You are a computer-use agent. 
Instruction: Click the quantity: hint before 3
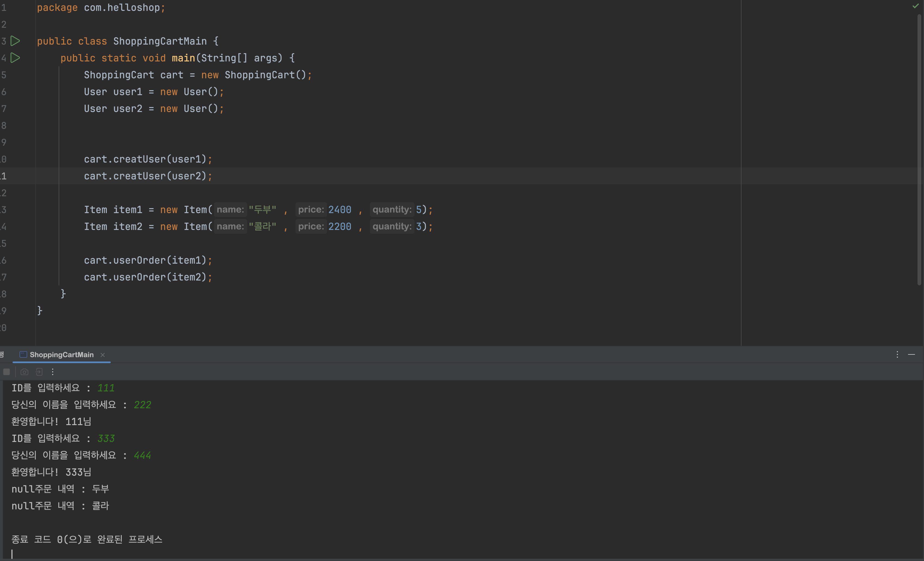point(392,226)
